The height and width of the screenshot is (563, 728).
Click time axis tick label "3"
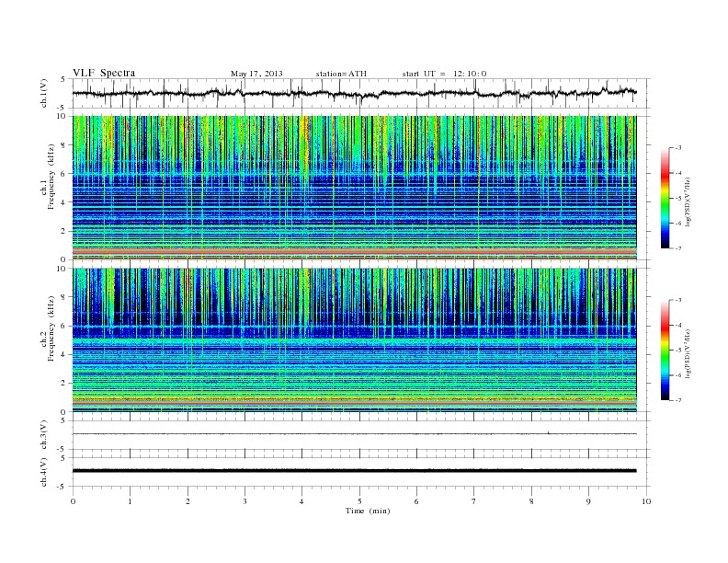pyautogui.click(x=245, y=501)
